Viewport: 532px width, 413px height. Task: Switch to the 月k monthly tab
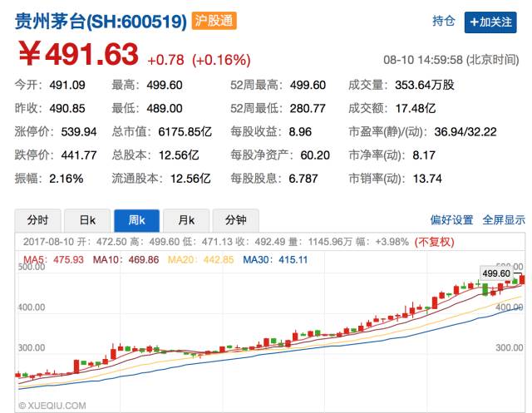point(186,220)
